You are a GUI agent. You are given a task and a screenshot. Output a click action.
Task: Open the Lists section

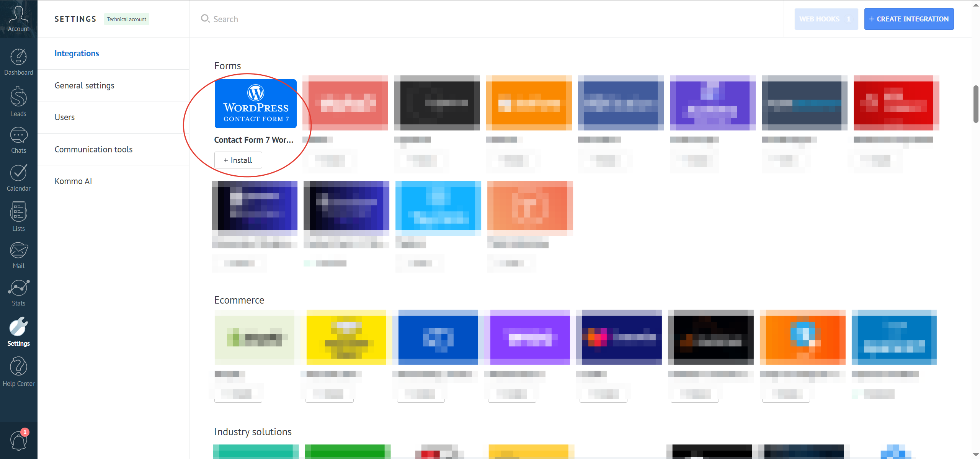click(x=18, y=217)
